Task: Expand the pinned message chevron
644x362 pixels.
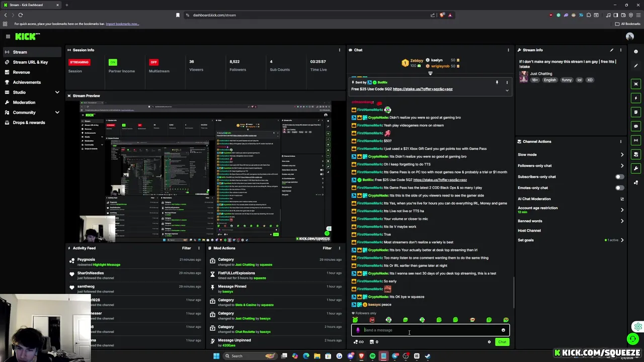Action: coord(507,90)
